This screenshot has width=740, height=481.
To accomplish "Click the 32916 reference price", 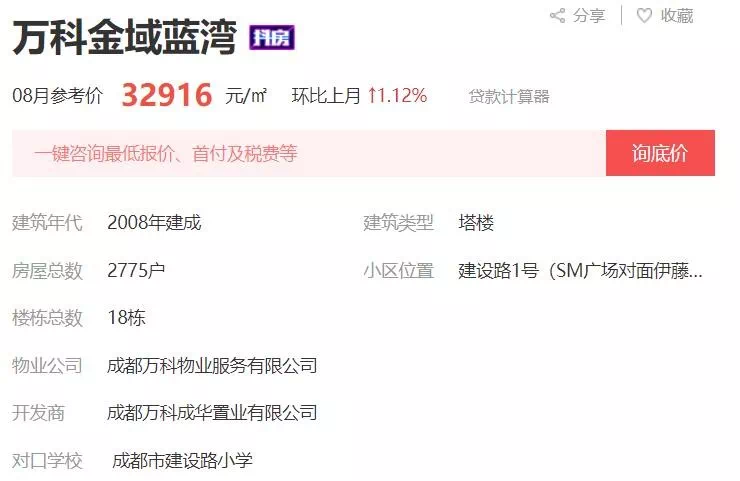I will [x=167, y=95].
